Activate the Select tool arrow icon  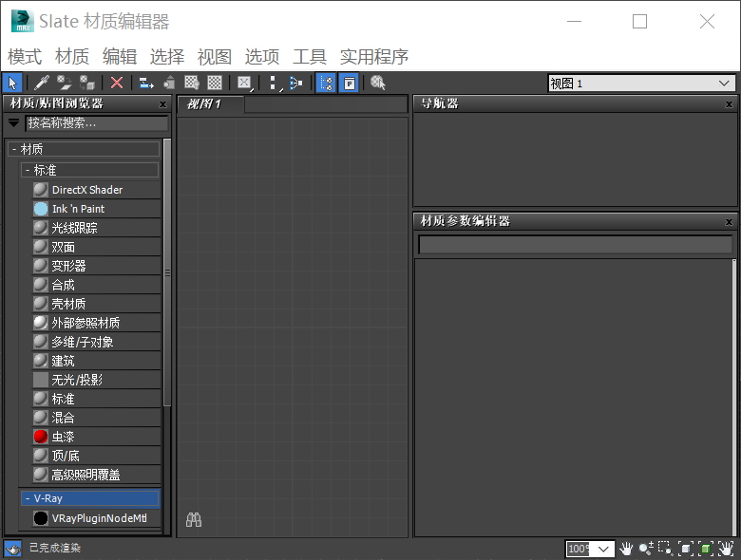(x=12, y=84)
